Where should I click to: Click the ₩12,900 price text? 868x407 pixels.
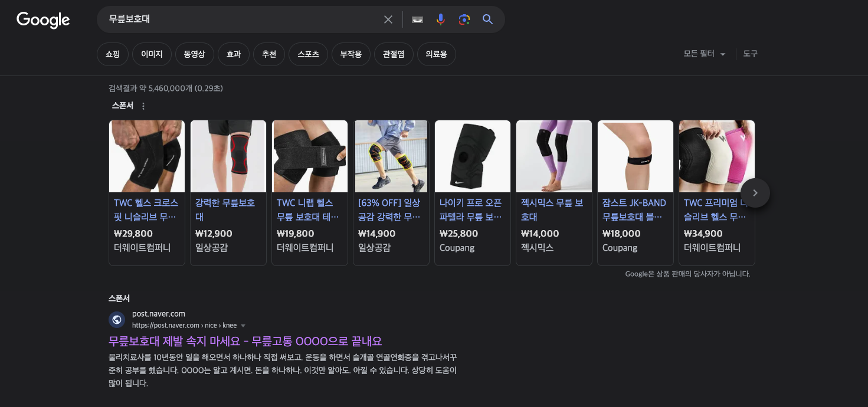[x=214, y=234]
